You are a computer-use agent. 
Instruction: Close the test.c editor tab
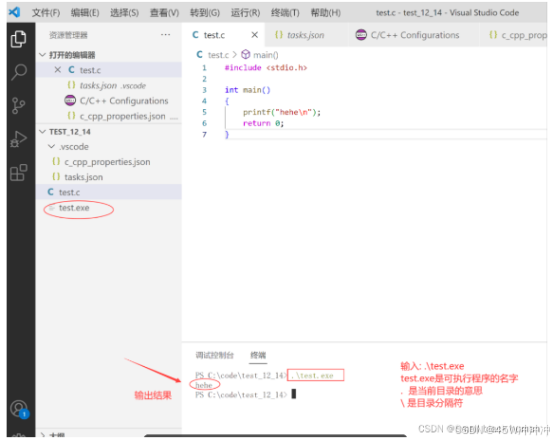254,35
